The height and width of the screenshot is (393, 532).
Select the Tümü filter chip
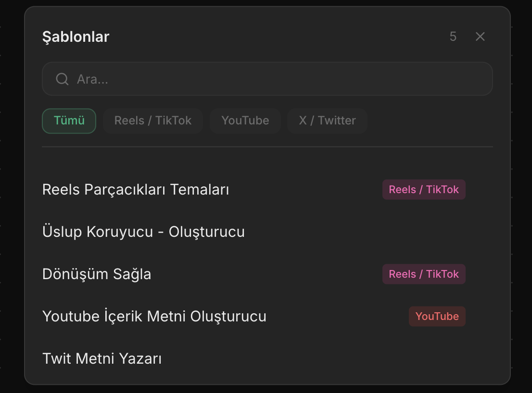(x=69, y=121)
